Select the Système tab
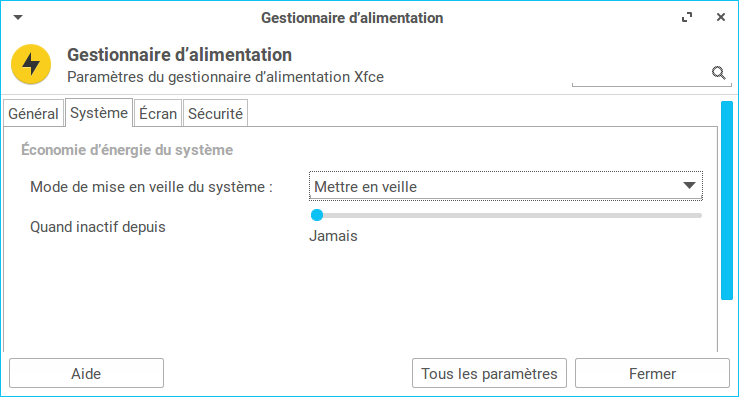 tap(99, 113)
